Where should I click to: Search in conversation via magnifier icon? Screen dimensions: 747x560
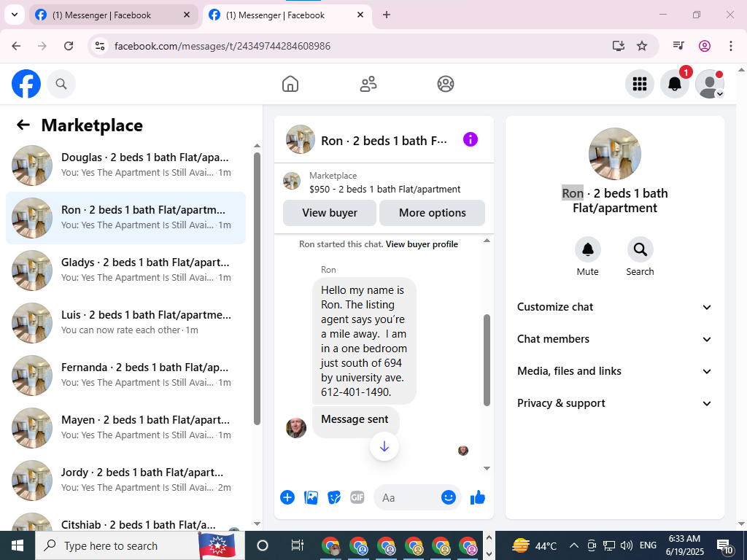[x=640, y=249]
